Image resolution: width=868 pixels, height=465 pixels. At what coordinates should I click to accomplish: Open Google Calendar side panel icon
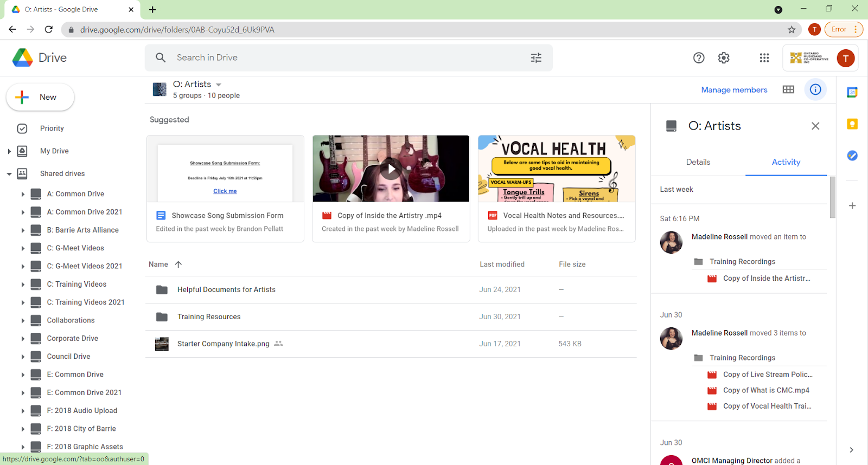(x=852, y=93)
